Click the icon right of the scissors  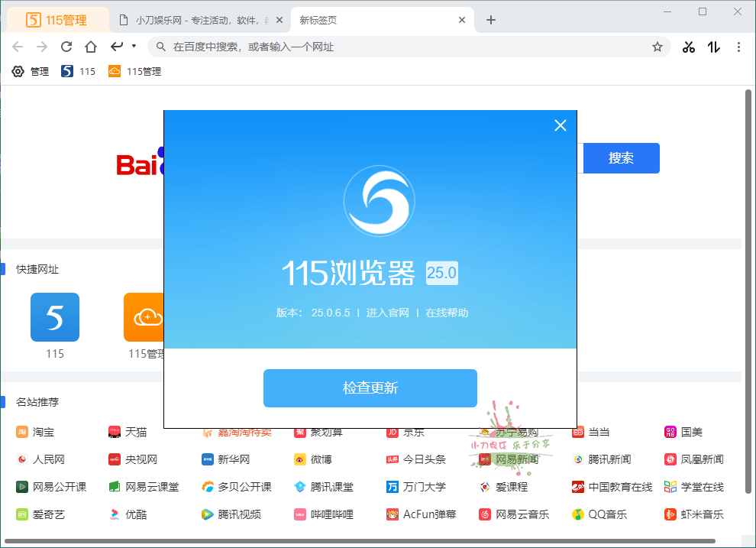714,47
